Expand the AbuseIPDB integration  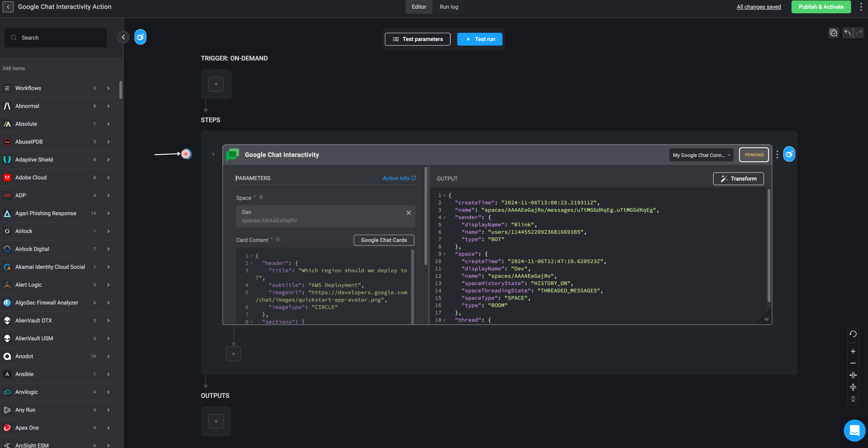pos(108,141)
